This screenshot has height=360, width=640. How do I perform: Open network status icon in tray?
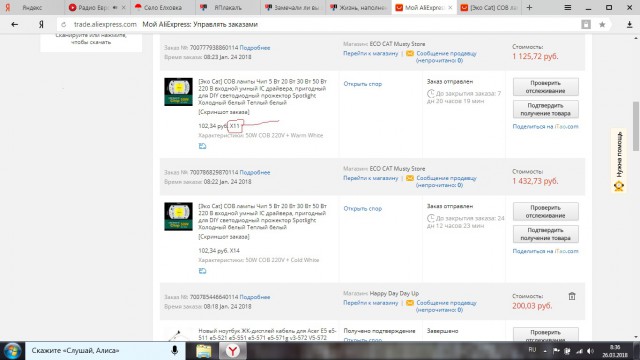click(579, 351)
